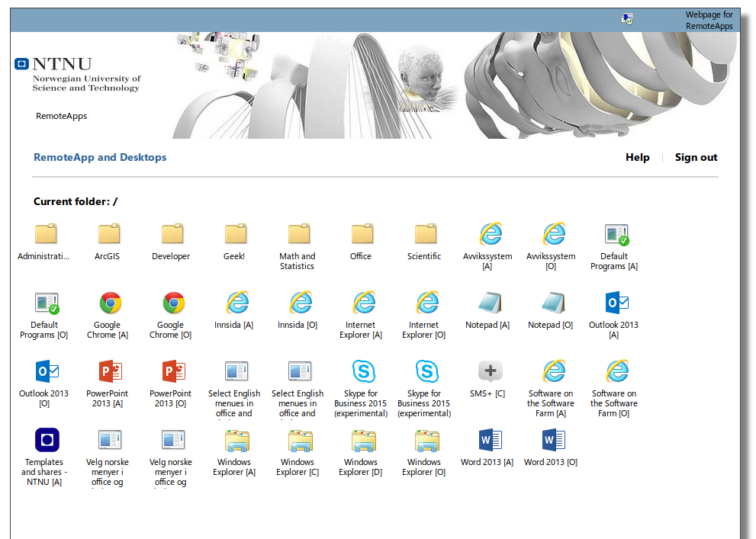The image size is (756, 539).
Task: Open the Help link
Action: pos(638,158)
